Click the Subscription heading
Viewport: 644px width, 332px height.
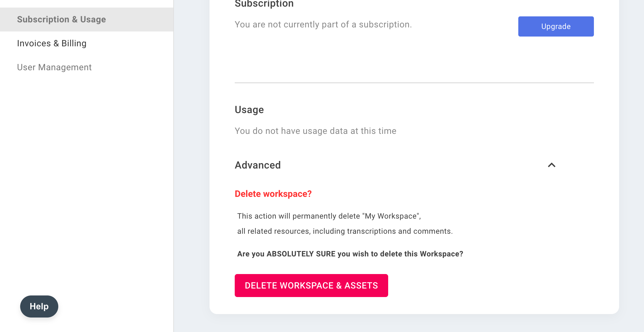tap(264, 4)
